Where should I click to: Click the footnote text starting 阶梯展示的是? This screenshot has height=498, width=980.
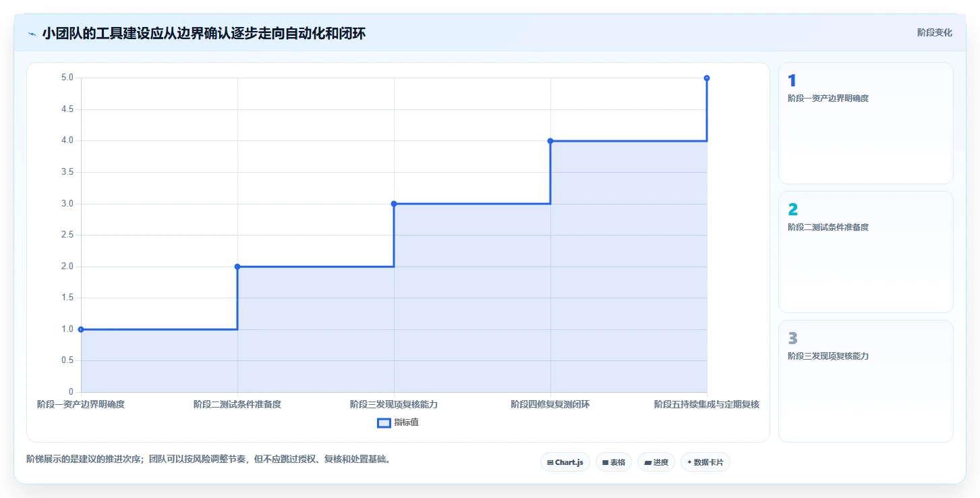pyautogui.click(x=208, y=460)
